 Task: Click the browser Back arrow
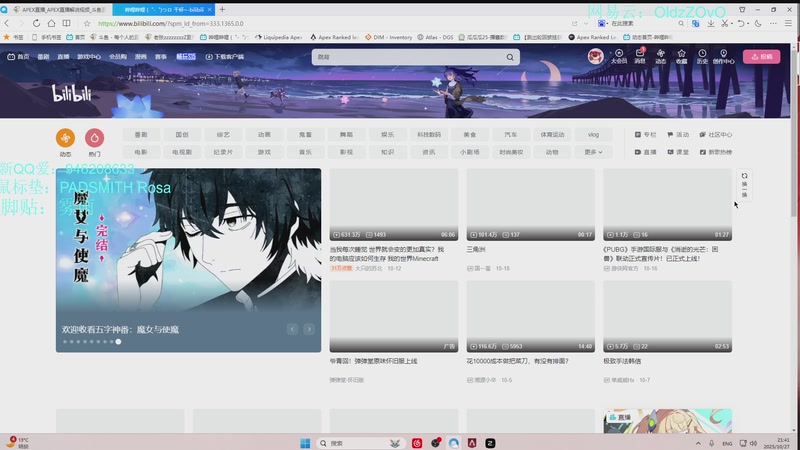pyautogui.click(x=7, y=23)
